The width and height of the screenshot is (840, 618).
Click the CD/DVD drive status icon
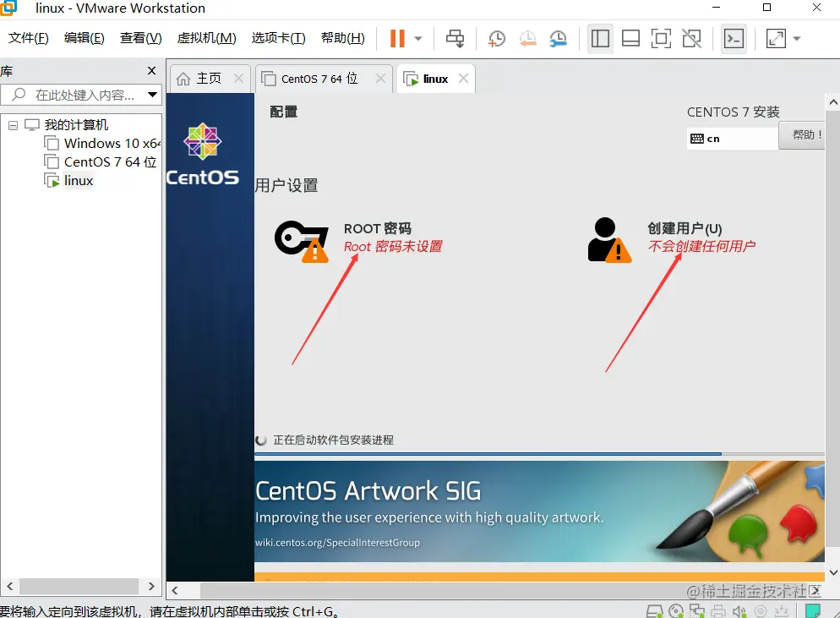[x=676, y=611]
